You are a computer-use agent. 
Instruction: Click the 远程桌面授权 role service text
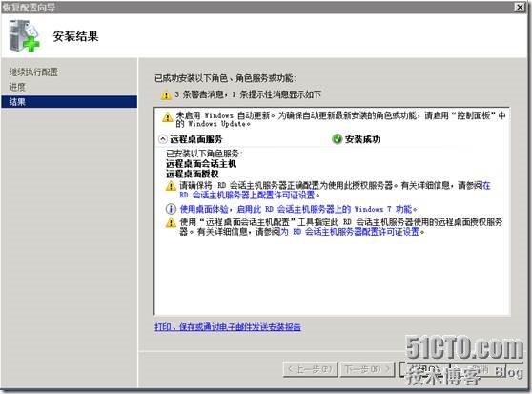coord(193,174)
